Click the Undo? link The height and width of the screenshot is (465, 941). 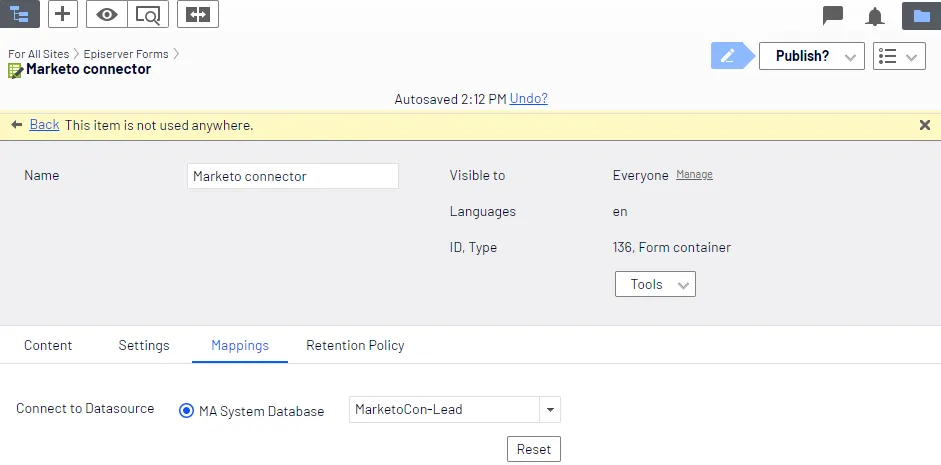(529, 98)
